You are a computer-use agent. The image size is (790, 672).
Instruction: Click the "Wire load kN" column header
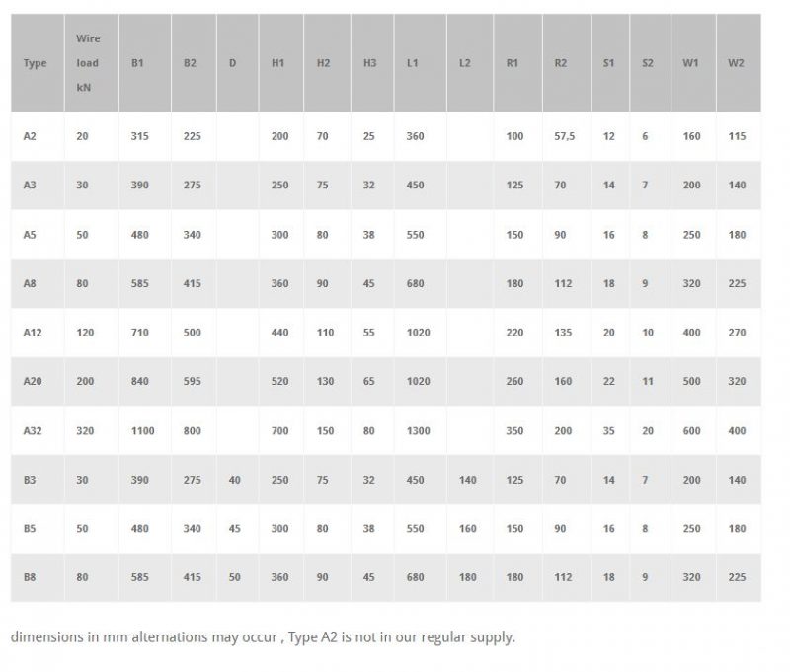coord(88,63)
